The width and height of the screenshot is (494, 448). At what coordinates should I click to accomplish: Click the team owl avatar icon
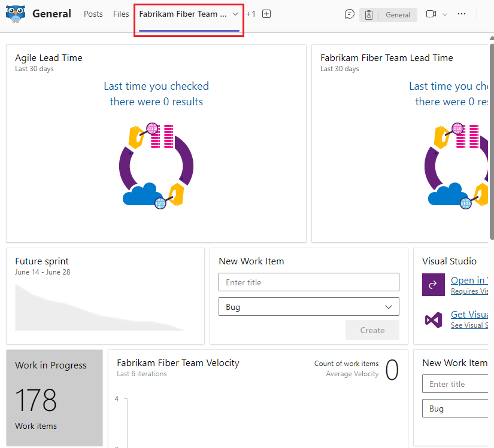coord(15,13)
